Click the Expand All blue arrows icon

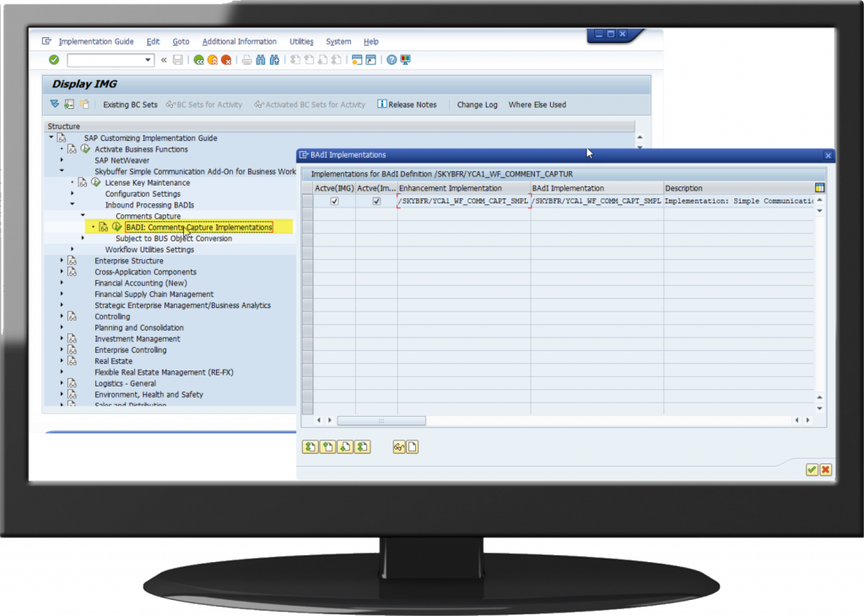55,104
